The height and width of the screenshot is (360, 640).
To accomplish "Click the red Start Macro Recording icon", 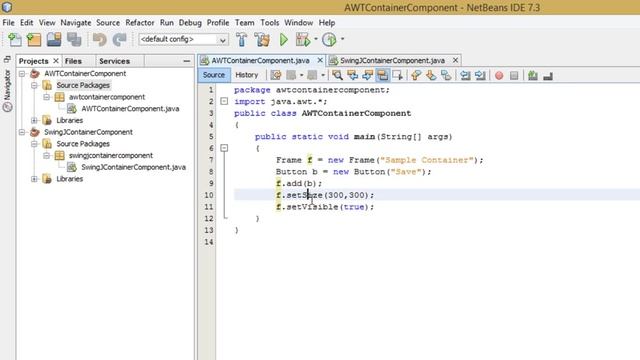I will coord(499,76).
